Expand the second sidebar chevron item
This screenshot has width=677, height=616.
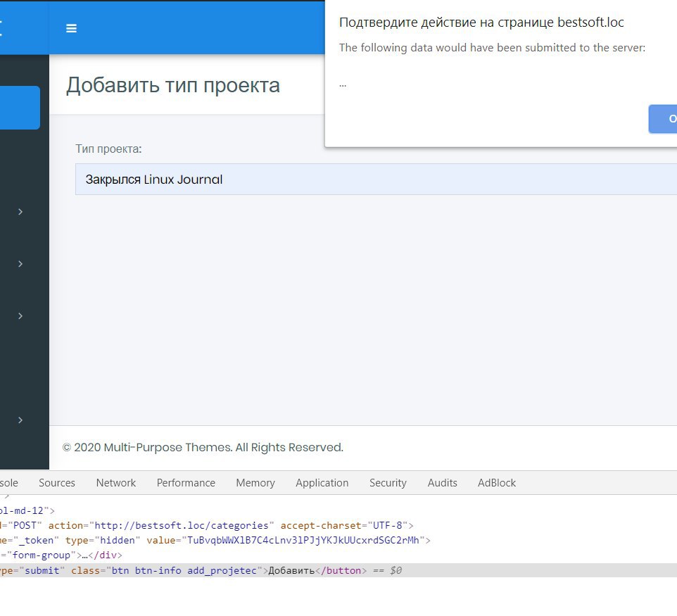click(x=20, y=264)
